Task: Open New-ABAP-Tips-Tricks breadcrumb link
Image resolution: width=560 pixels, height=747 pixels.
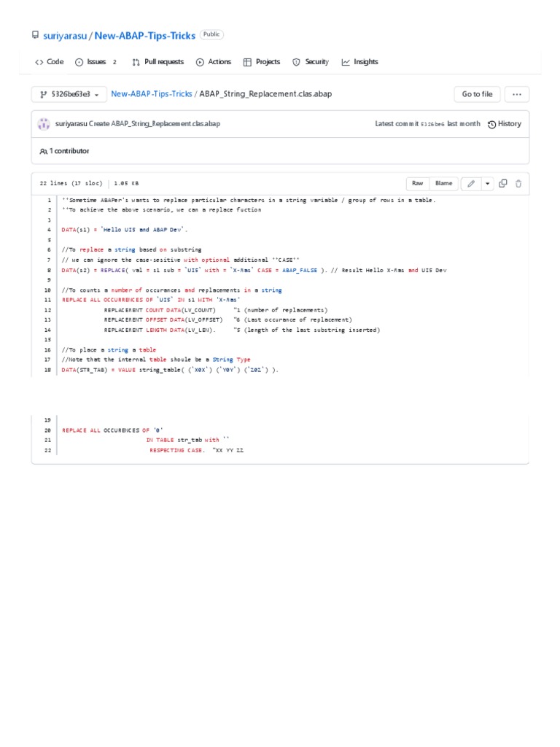Action: [152, 94]
